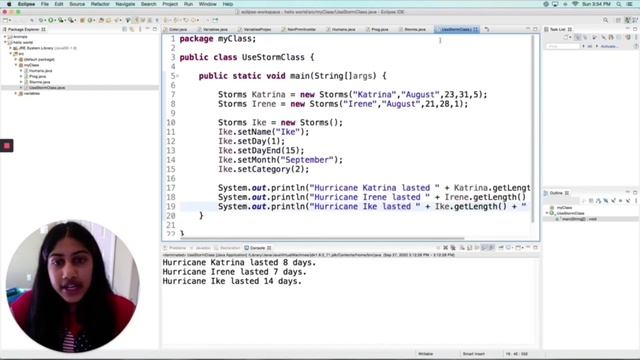Click the Clear Console icon
The image size is (640, 360).
[x=462, y=247]
